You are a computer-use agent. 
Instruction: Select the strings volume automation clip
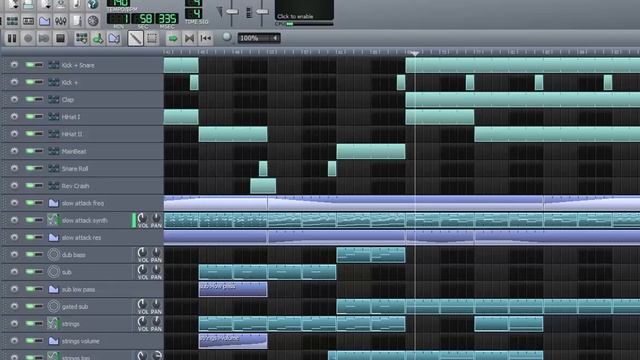[x=233, y=341]
